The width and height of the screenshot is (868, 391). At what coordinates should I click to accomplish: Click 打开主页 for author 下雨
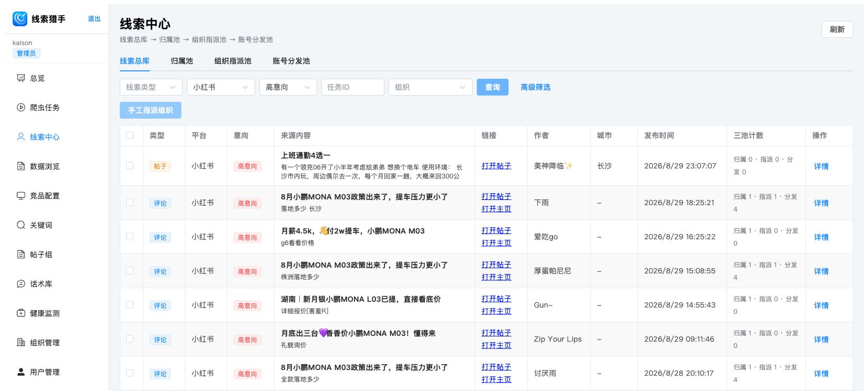496,209
